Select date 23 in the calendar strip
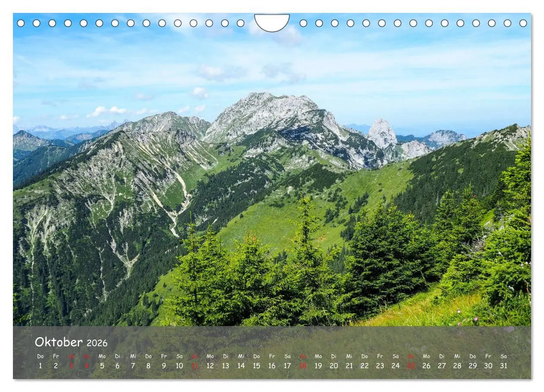 pyautogui.click(x=380, y=366)
